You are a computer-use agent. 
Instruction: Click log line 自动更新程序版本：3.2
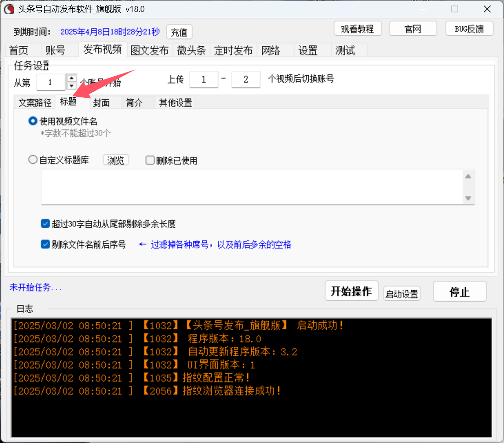[155, 352]
